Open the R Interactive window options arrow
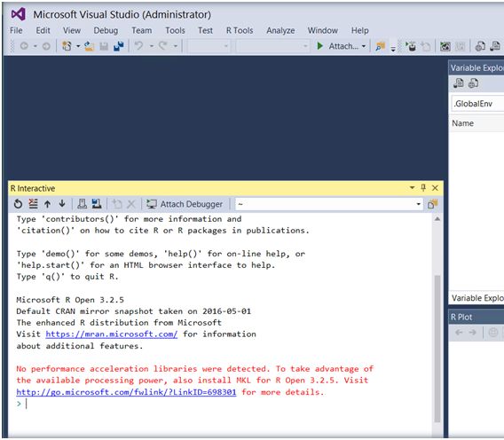The width and height of the screenshot is (504, 440). [412, 188]
